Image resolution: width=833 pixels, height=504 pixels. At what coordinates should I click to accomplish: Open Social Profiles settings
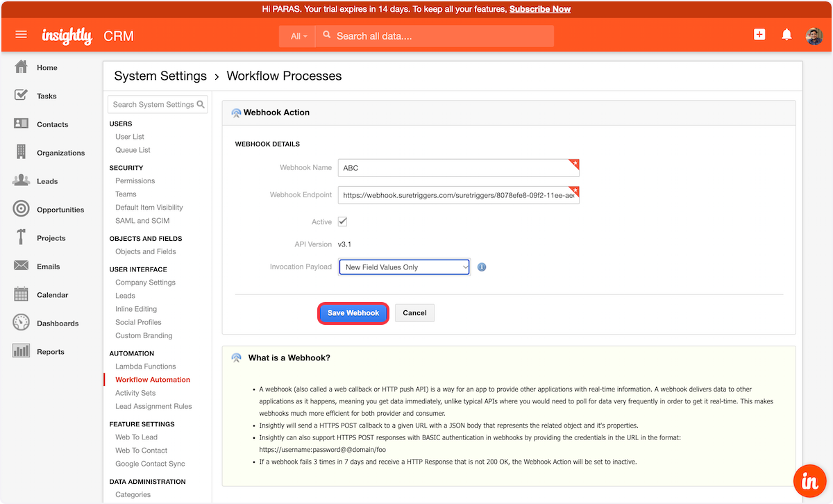click(x=138, y=322)
